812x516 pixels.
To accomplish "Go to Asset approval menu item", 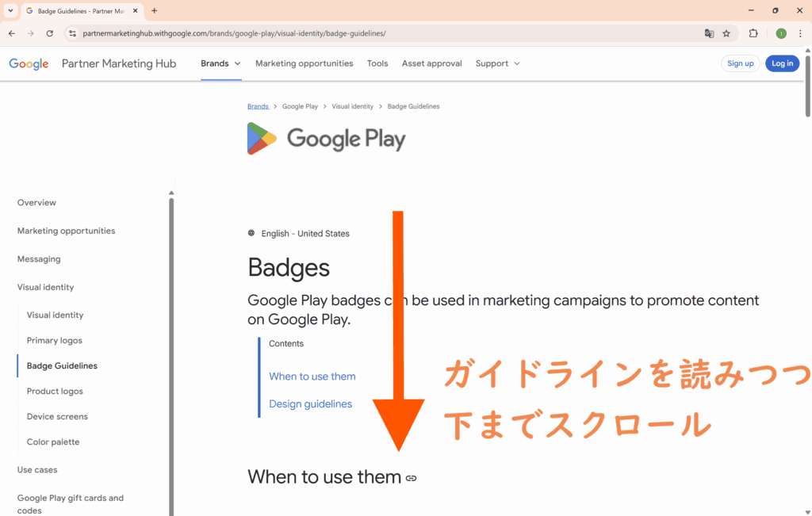I will tap(431, 63).
